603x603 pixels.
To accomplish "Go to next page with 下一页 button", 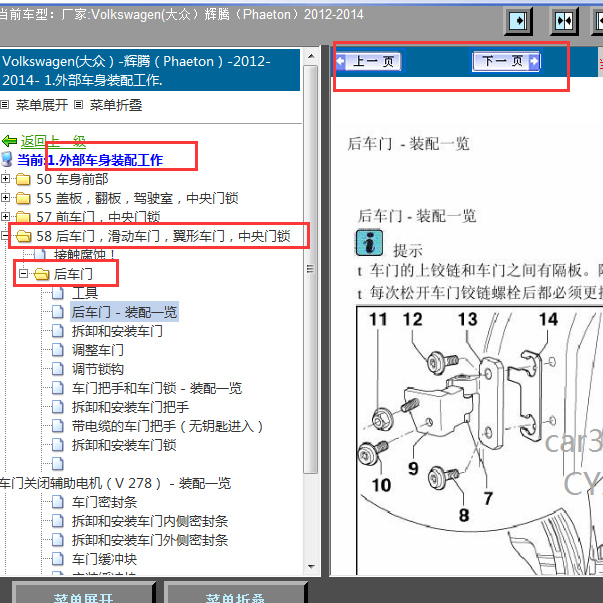I will [506, 61].
